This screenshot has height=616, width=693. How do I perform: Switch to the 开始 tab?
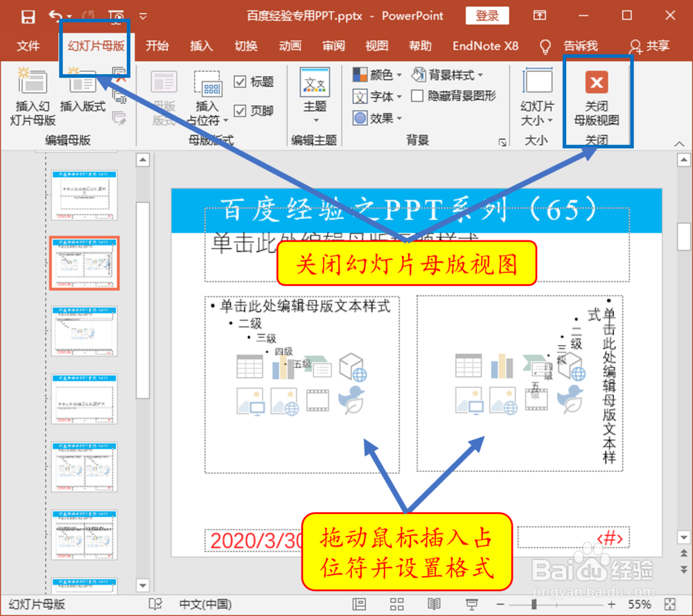(157, 46)
